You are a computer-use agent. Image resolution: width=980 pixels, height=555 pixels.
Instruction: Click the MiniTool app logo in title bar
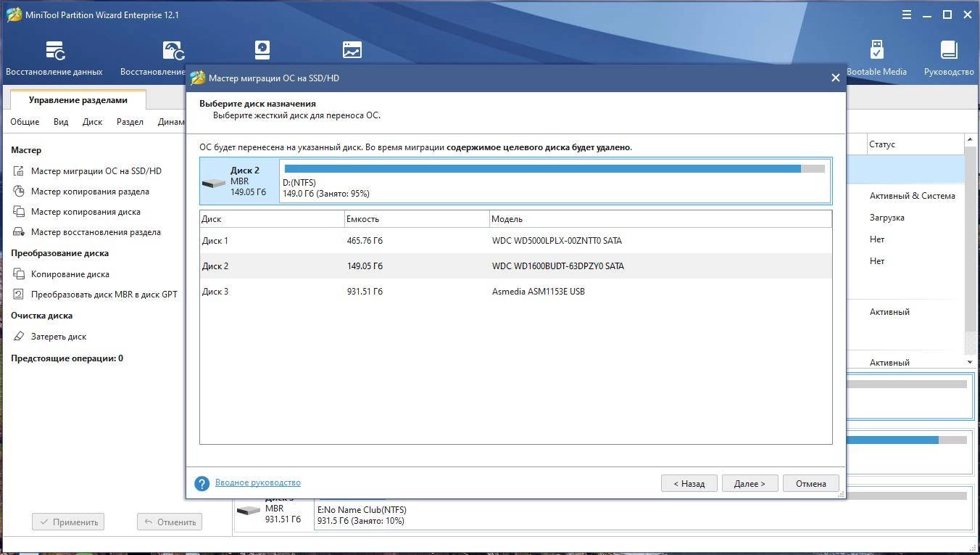click(x=13, y=15)
